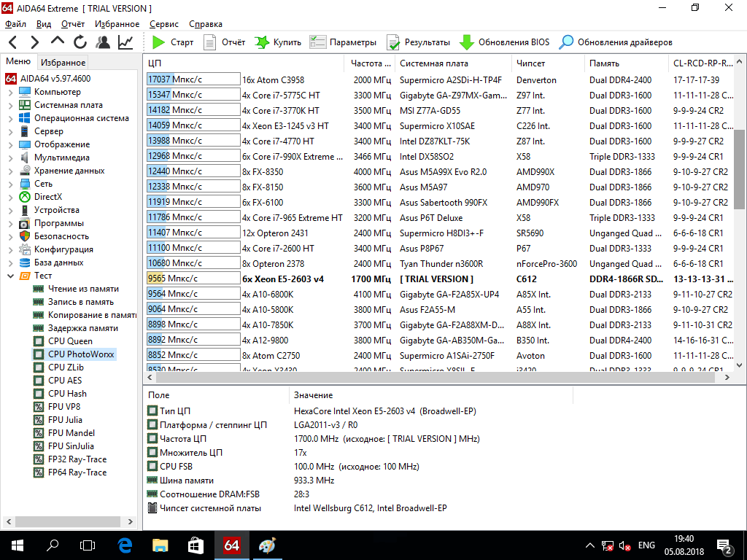Screen dimensions: 747x560
Task: Select the 6x Xeon E5-2603 v4 result row
Action: [440, 279]
